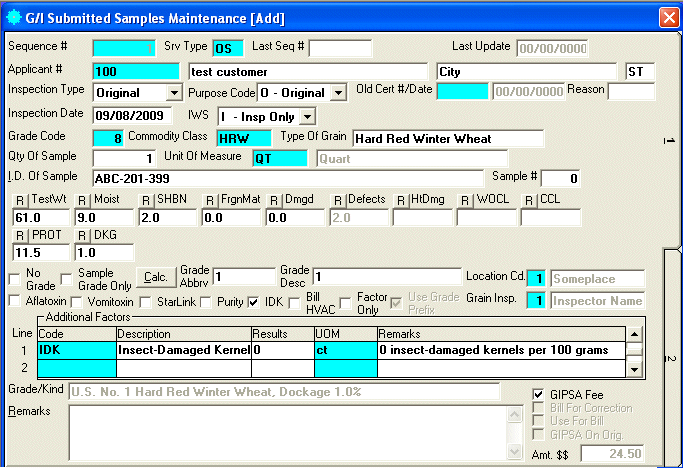Screen dimensions: 683x468
Task: Click the R button beside DKG
Action: click(x=84, y=235)
